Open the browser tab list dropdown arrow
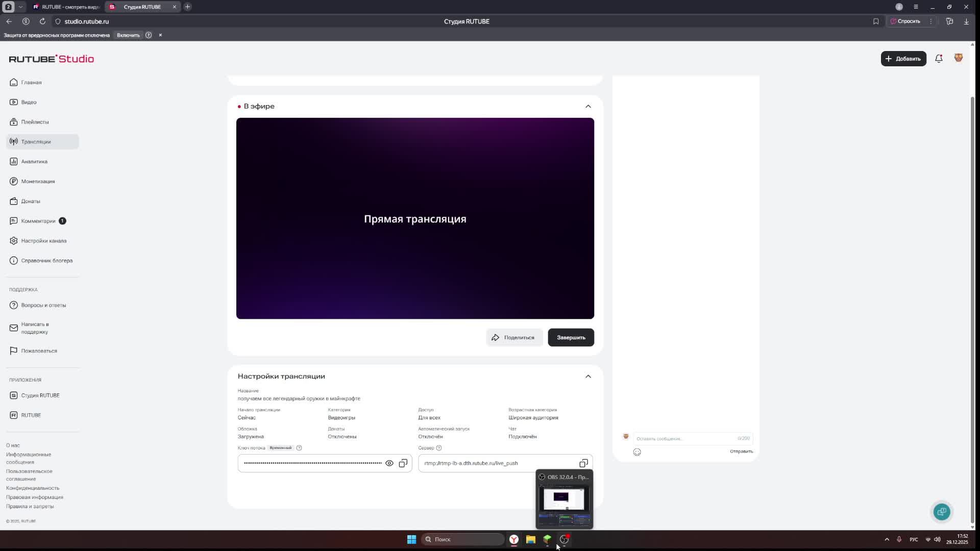This screenshot has width=980, height=551. pyautogui.click(x=20, y=7)
